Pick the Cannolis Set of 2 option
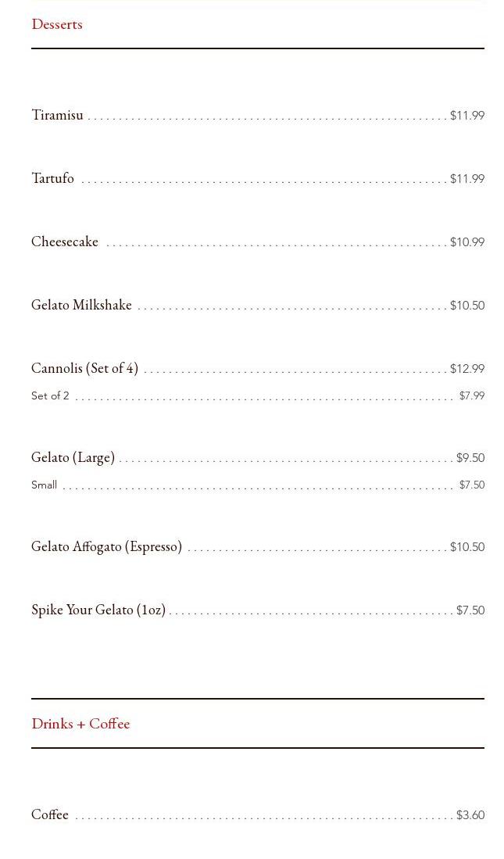 click(50, 396)
